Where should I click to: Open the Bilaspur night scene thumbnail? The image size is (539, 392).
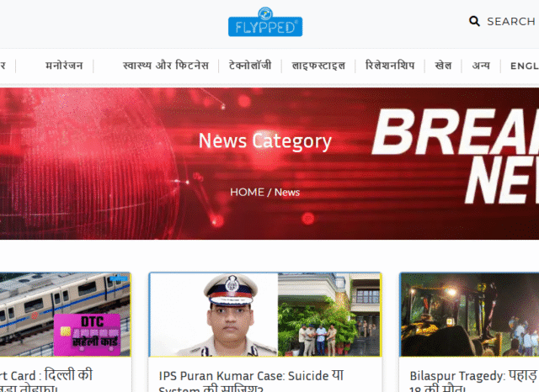pyautogui.click(x=469, y=315)
